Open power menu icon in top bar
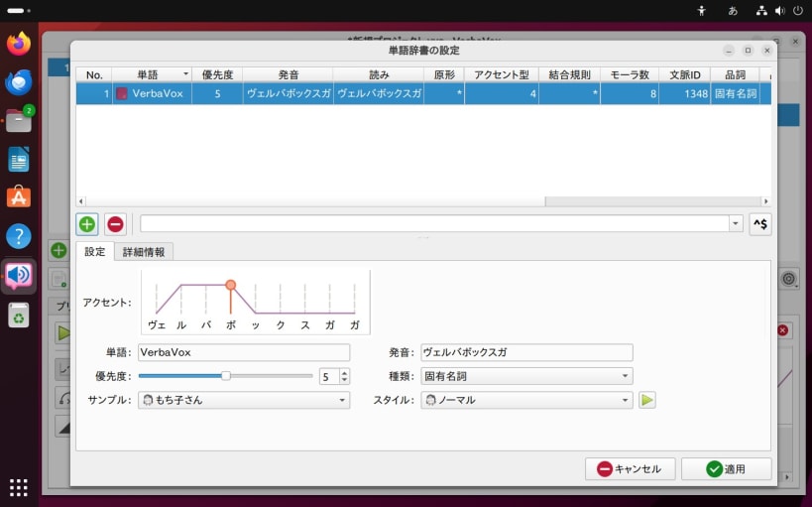Viewport: 812px width, 507px height. click(x=798, y=10)
